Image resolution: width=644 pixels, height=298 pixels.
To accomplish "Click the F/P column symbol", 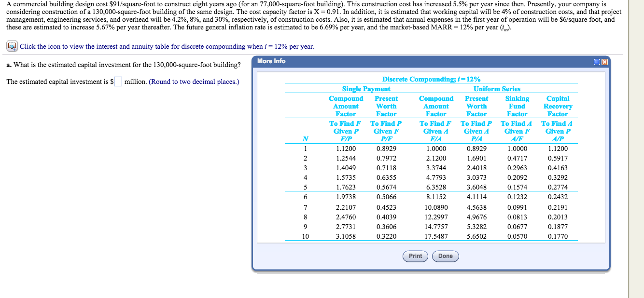I will pyautogui.click(x=346, y=139).
